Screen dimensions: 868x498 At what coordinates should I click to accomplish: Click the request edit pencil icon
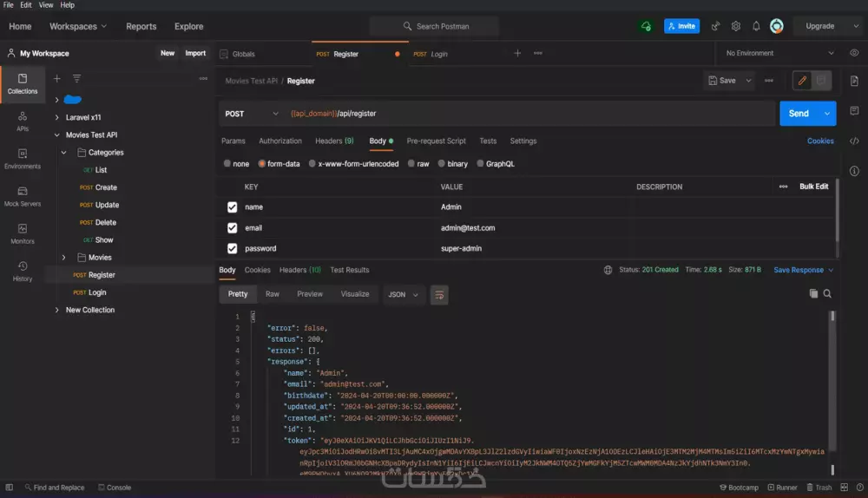pyautogui.click(x=802, y=81)
